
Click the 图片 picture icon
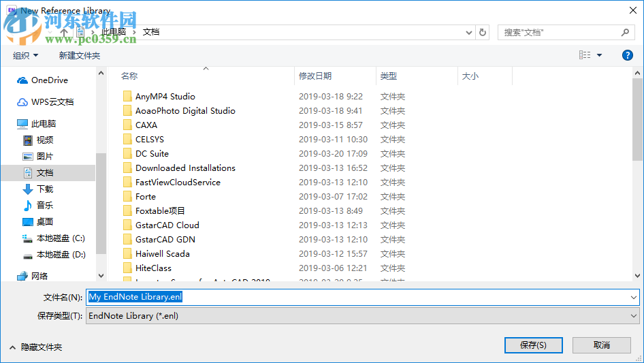27,157
